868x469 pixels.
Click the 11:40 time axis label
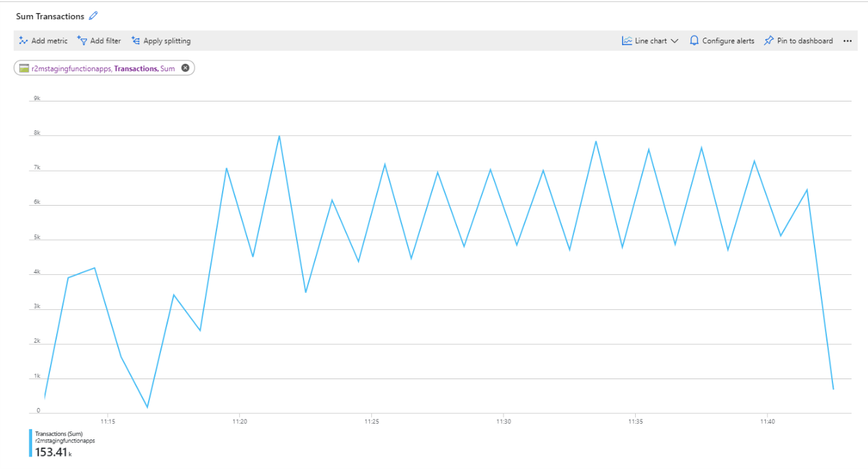tap(767, 421)
